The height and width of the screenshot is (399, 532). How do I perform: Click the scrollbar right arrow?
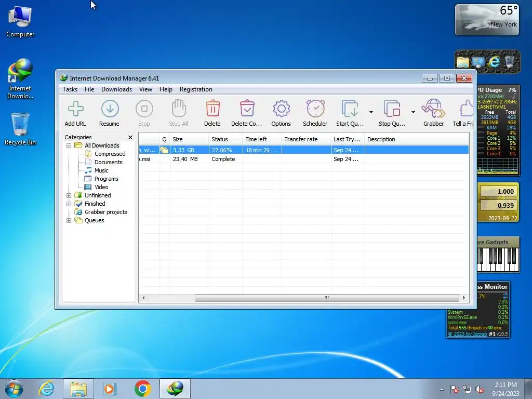click(464, 298)
